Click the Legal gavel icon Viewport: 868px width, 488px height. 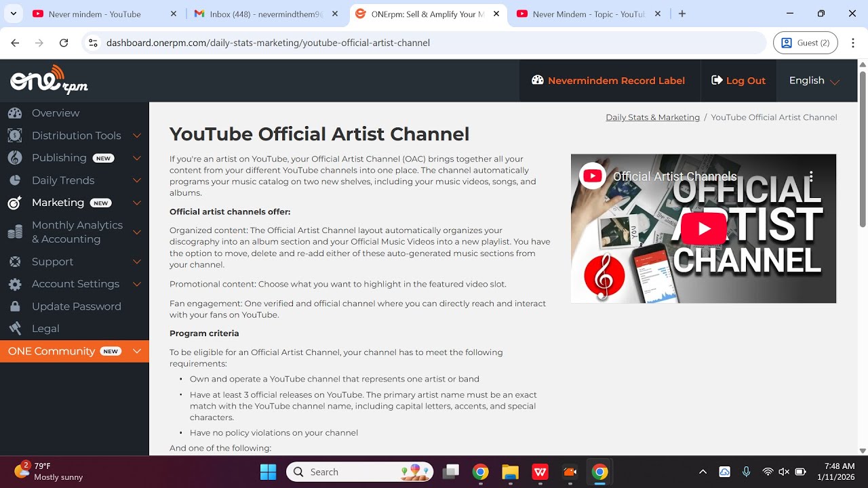point(15,329)
